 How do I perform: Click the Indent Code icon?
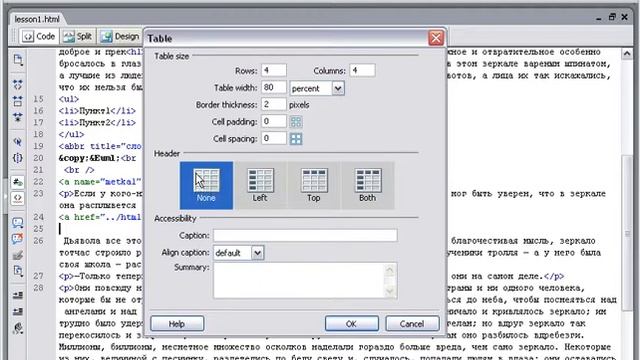18,295
